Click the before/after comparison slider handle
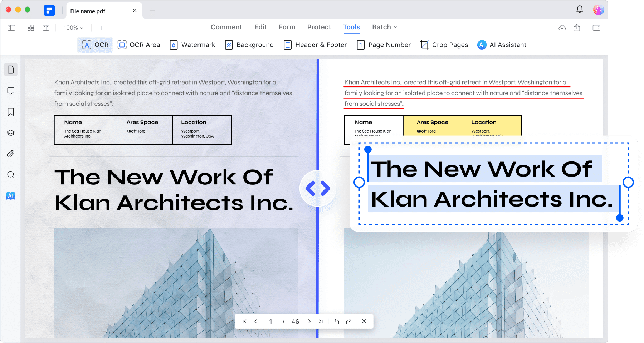 (x=318, y=188)
